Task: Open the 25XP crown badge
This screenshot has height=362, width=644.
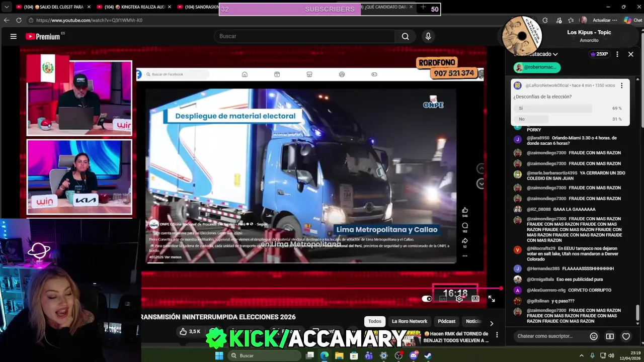Action: pos(599,54)
